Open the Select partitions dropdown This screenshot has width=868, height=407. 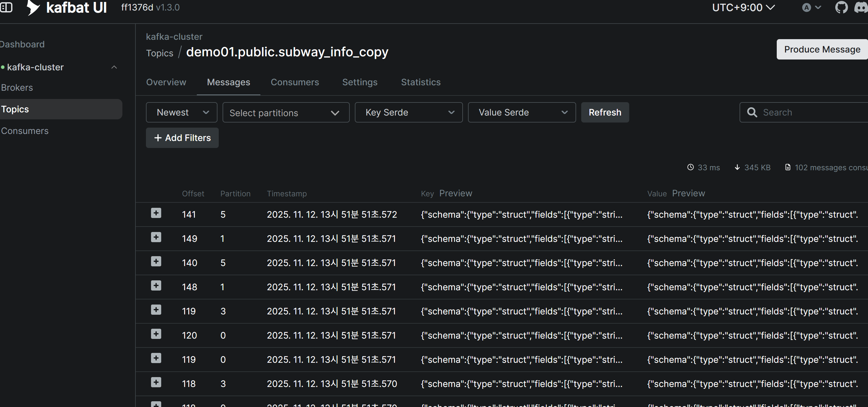coord(286,113)
